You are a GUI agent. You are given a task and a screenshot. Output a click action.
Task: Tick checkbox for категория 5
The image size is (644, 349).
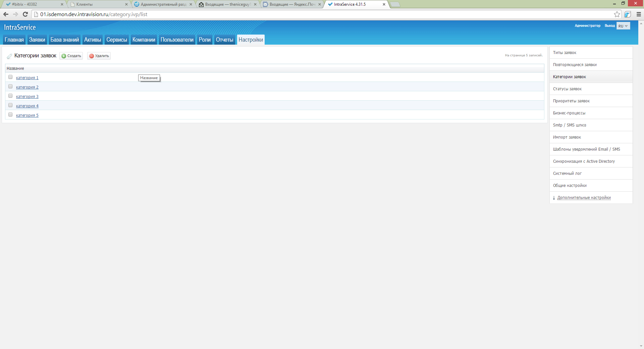click(x=10, y=114)
